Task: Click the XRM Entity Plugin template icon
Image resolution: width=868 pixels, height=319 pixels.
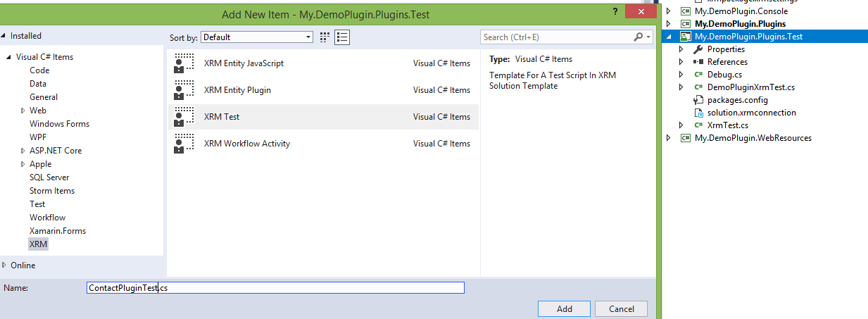Action: [184, 90]
